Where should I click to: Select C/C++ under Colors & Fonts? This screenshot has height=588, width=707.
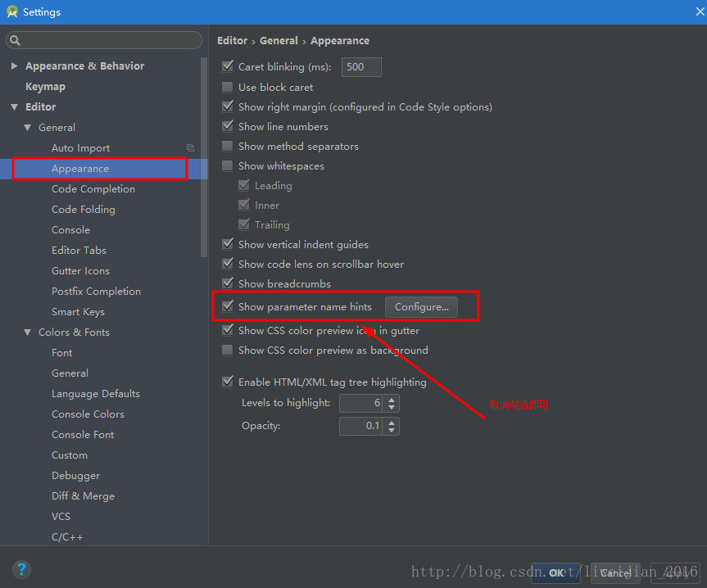click(67, 537)
